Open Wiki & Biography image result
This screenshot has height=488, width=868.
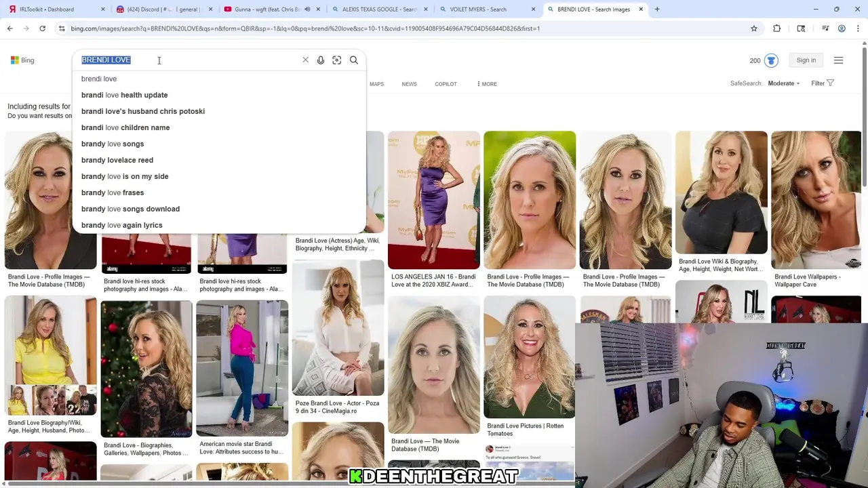pyautogui.click(x=722, y=192)
